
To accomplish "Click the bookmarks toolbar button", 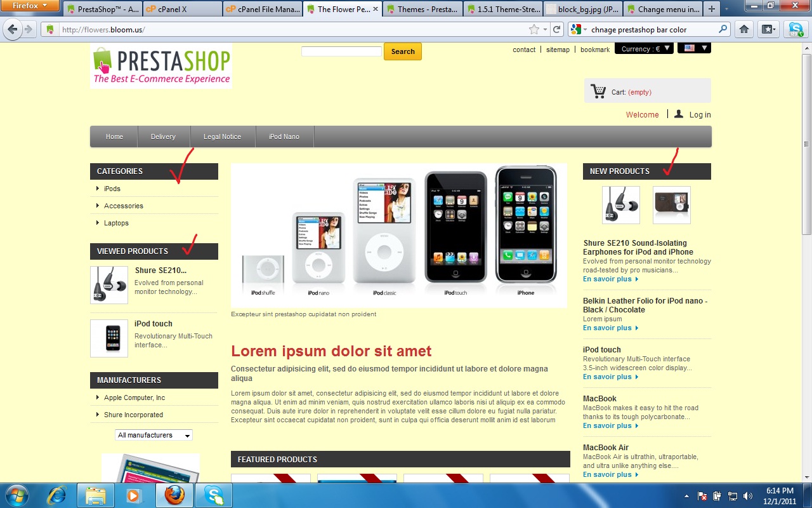I will [x=768, y=29].
